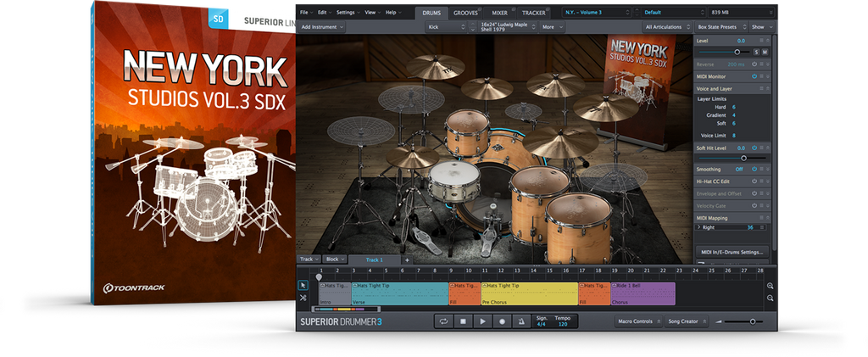Image resolution: width=868 pixels, height=357 pixels.
Task: Click the master volume slider handle
Action: click(753, 321)
